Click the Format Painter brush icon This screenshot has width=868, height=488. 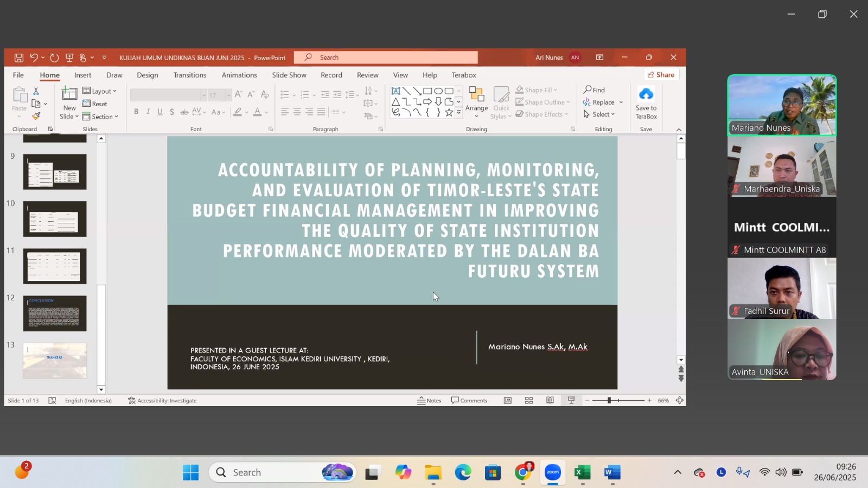click(x=36, y=116)
